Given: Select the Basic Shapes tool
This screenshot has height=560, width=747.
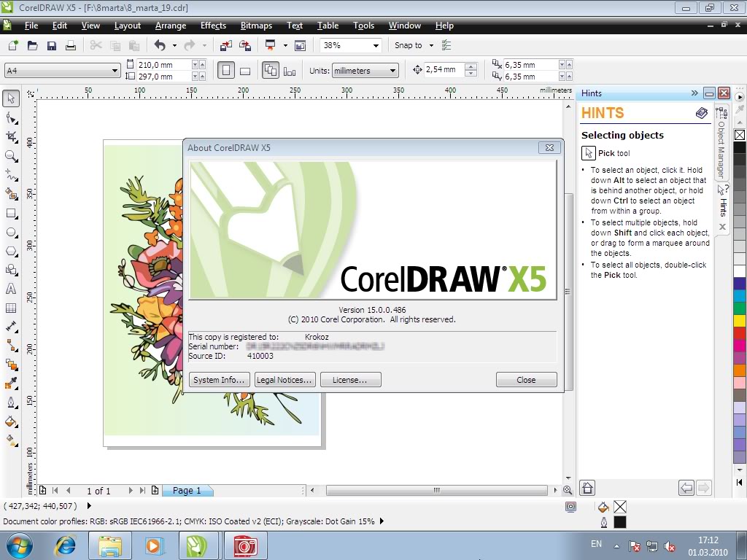Looking at the screenshot, I should pos(11,270).
